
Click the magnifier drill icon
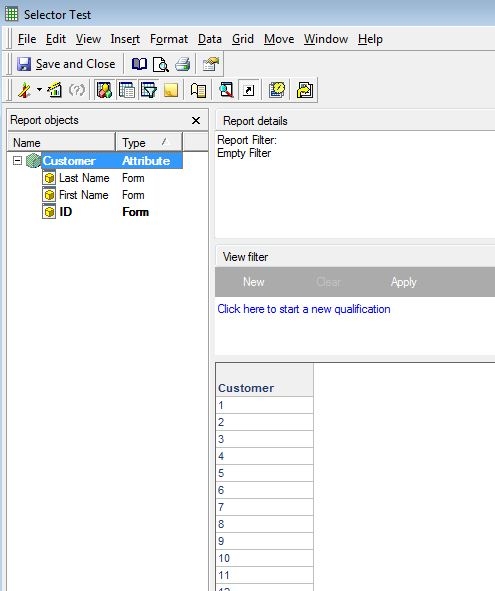[x=226, y=90]
